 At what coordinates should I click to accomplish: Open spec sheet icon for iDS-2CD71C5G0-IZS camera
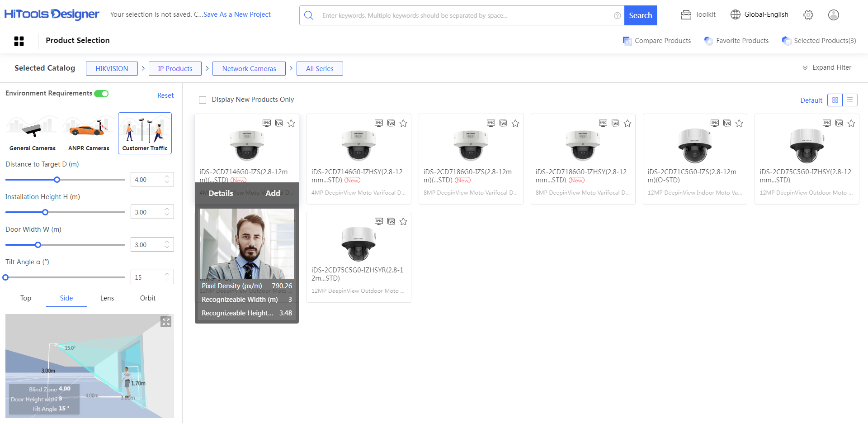pos(715,123)
